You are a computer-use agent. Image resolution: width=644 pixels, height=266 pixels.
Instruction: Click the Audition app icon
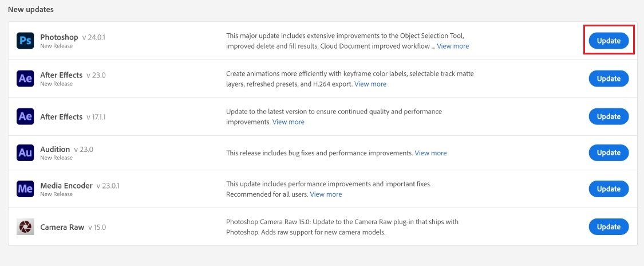[25, 152]
